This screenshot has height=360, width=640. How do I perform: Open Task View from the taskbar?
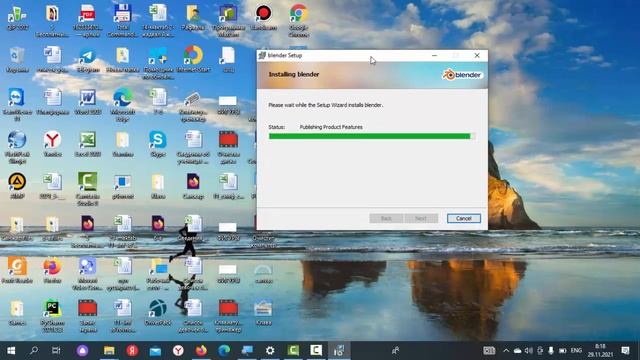point(56,351)
